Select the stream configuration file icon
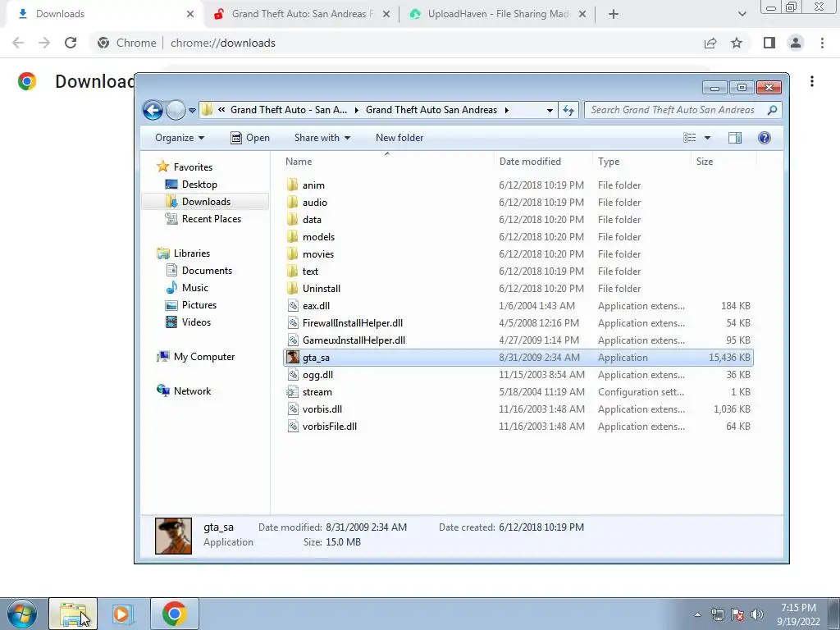The image size is (840, 630). click(x=293, y=391)
